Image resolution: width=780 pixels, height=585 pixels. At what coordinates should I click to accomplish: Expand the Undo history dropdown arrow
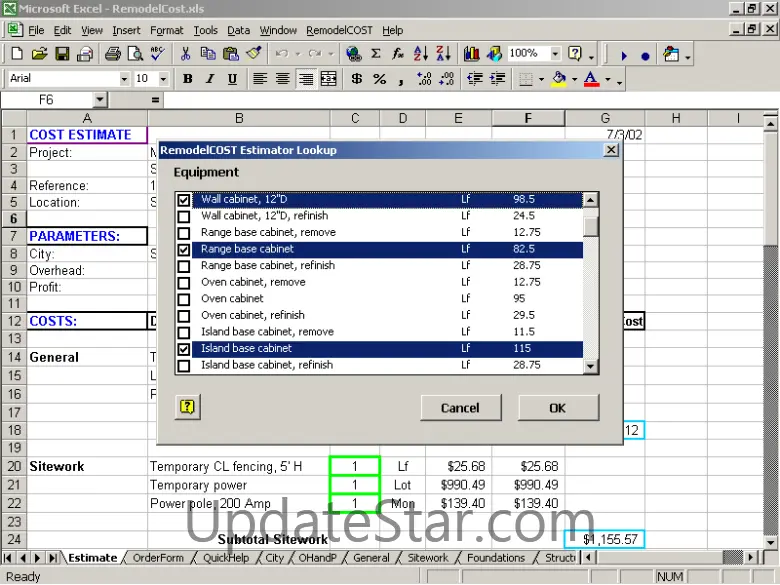click(297, 54)
